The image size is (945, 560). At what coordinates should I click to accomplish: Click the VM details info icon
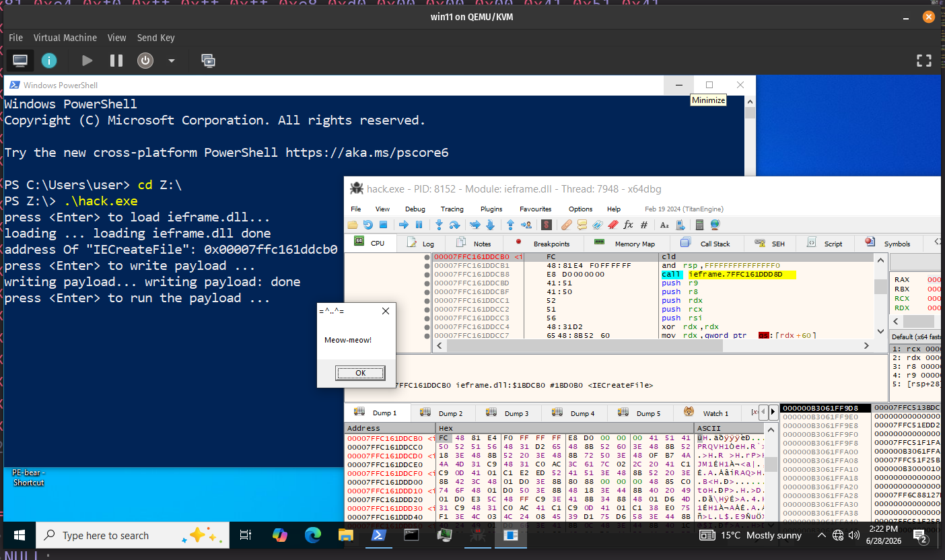coord(48,61)
